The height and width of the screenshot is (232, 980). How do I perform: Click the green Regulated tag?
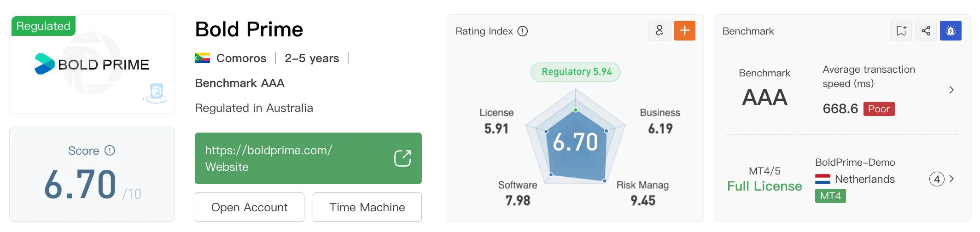point(43,26)
